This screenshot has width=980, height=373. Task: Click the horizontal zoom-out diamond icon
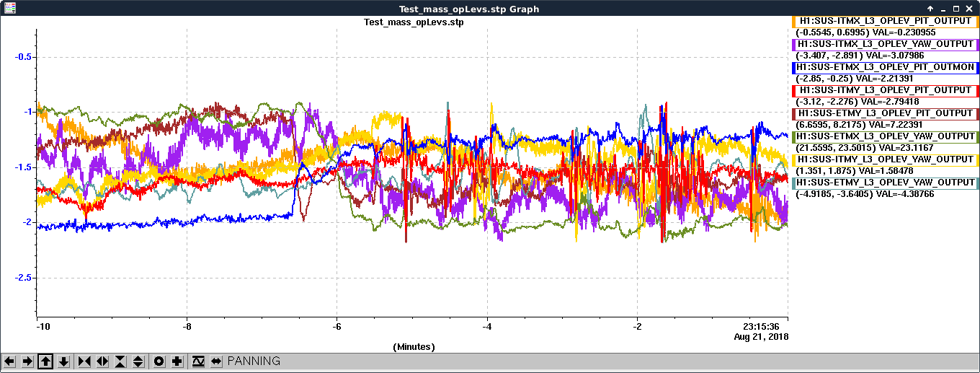[102, 361]
